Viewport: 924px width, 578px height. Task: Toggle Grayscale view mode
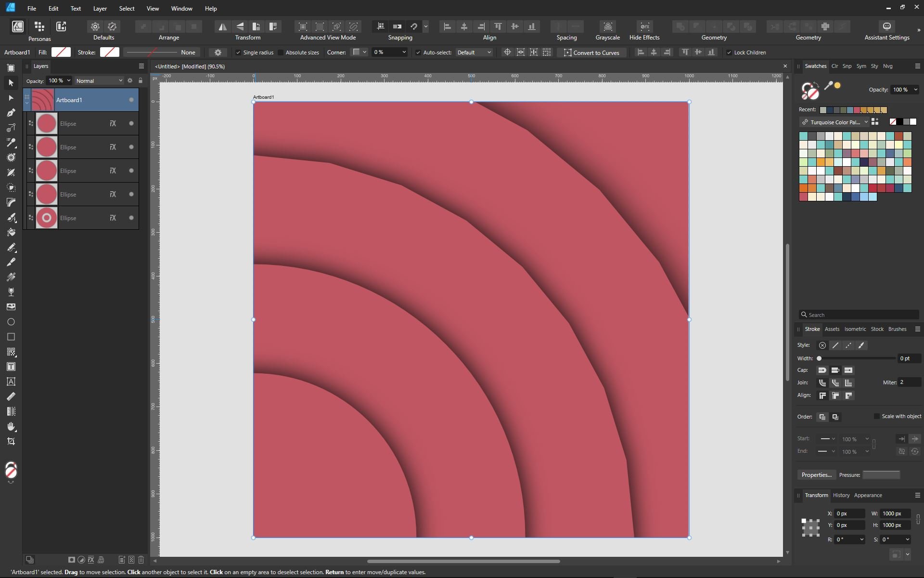(x=608, y=26)
